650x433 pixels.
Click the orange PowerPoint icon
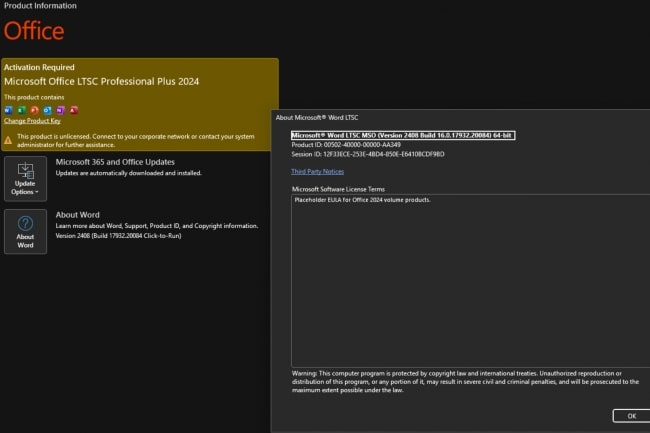pos(34,110)
